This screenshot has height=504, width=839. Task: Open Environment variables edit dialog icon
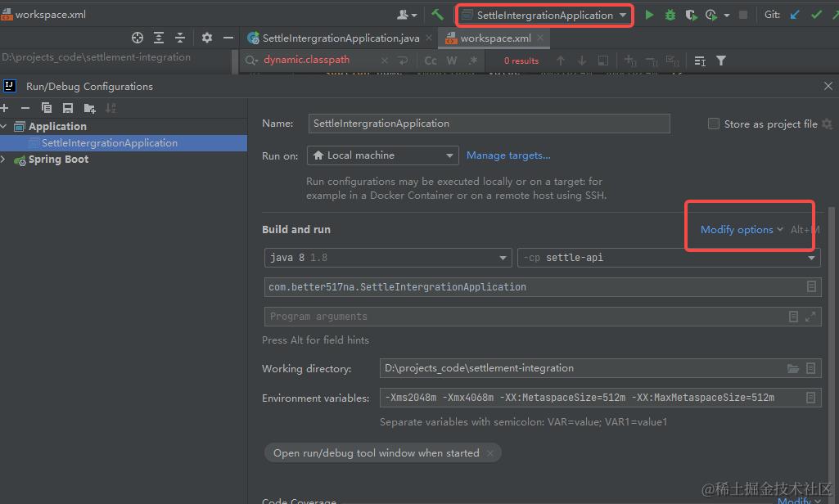point(810,398)
